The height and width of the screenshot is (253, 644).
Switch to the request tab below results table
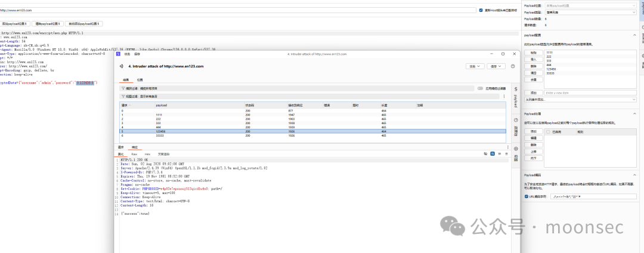point(121,147)
